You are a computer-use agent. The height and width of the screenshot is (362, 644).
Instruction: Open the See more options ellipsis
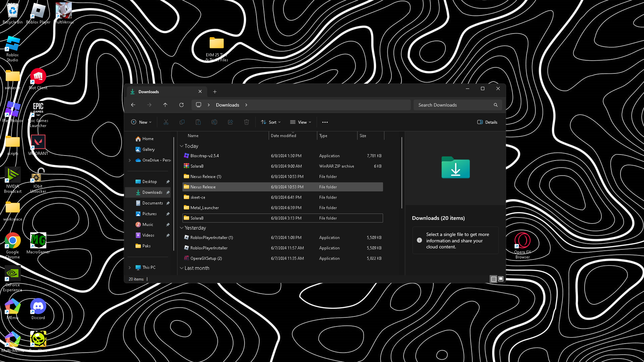coord(325,122)
